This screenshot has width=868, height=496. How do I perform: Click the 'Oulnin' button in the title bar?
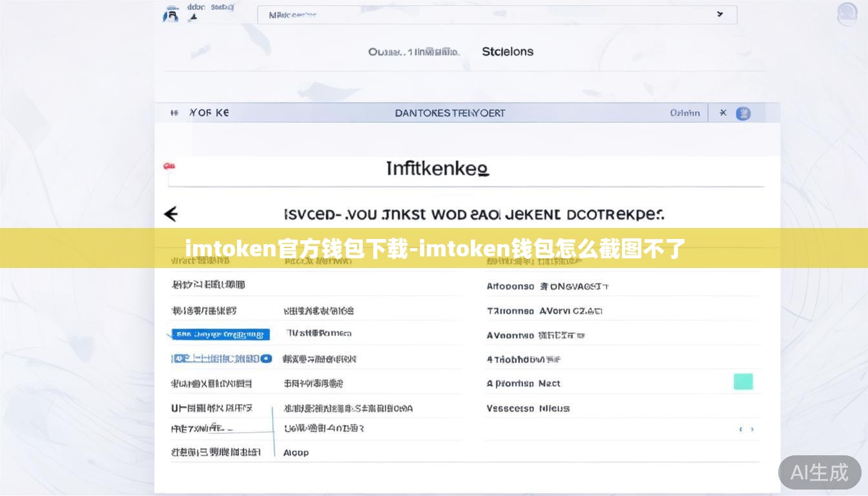[686, 112]
